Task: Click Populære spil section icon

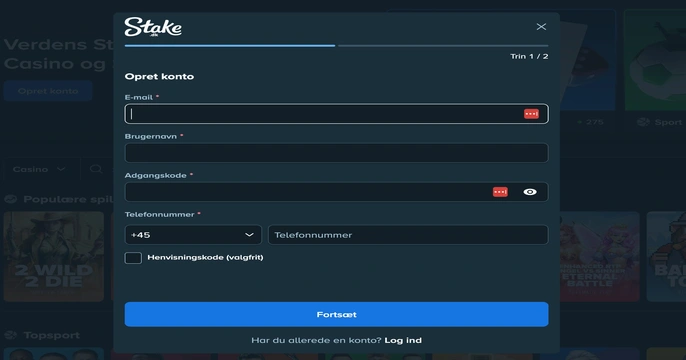Action: 10,199
